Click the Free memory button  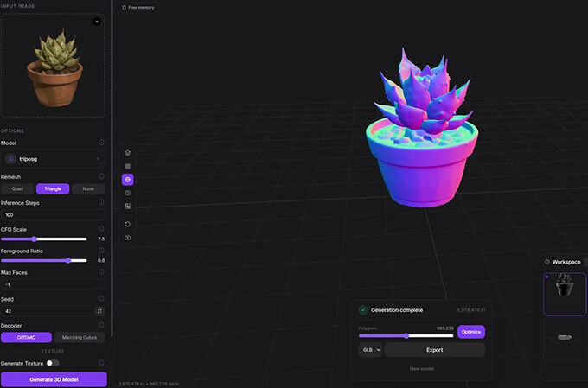[139, 7]
